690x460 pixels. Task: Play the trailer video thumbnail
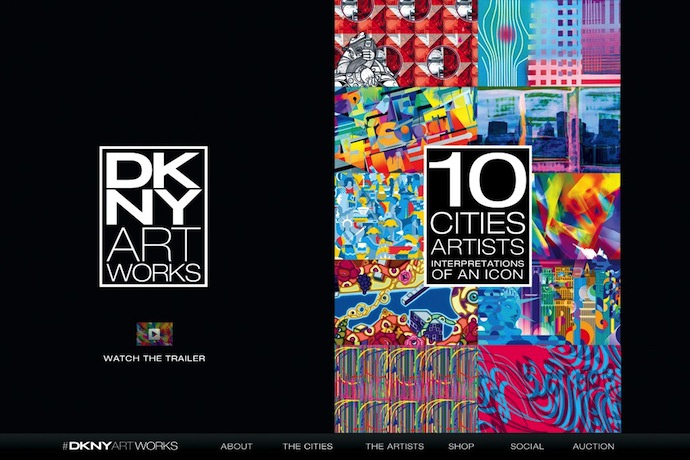[x=154, y=334]
